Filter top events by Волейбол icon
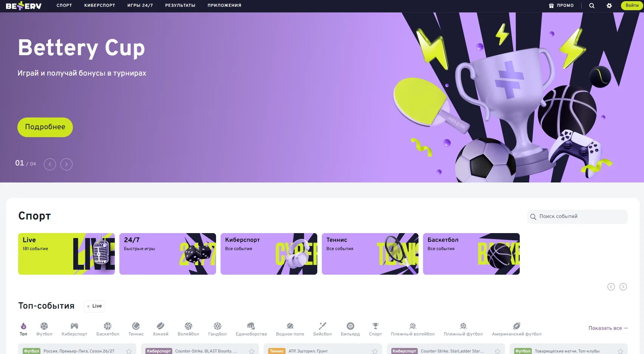This screenshot has height=354, width=644. 188,326
